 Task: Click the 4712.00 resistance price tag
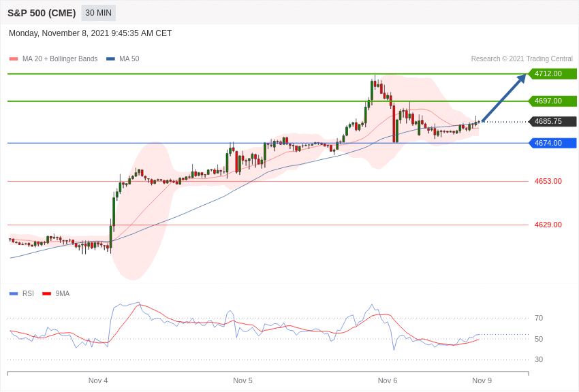point(553,73)
